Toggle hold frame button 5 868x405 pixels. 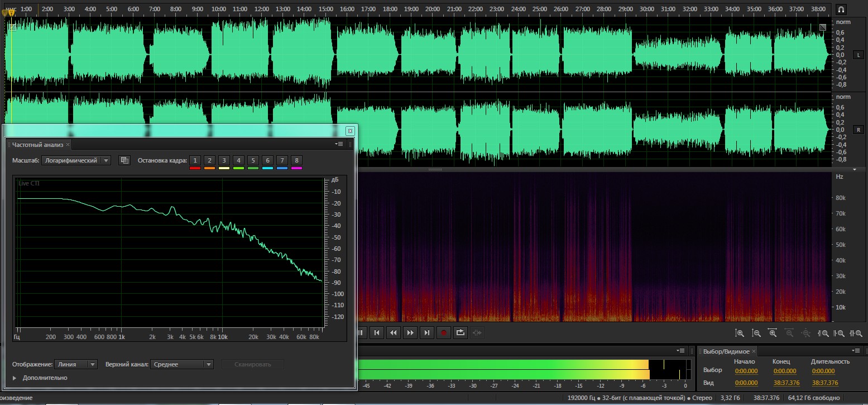(x=253, y=160)
